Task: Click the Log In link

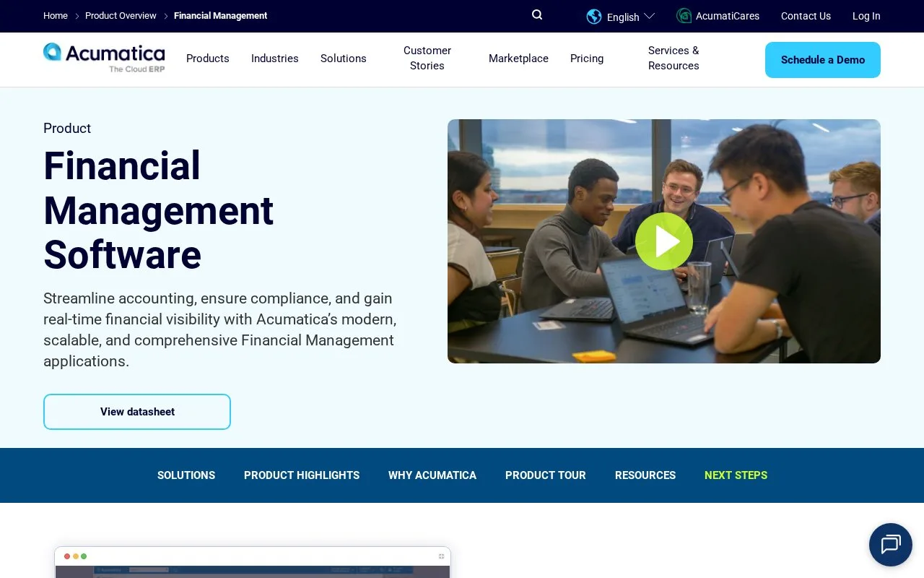Action: click(x=866, y=16)
